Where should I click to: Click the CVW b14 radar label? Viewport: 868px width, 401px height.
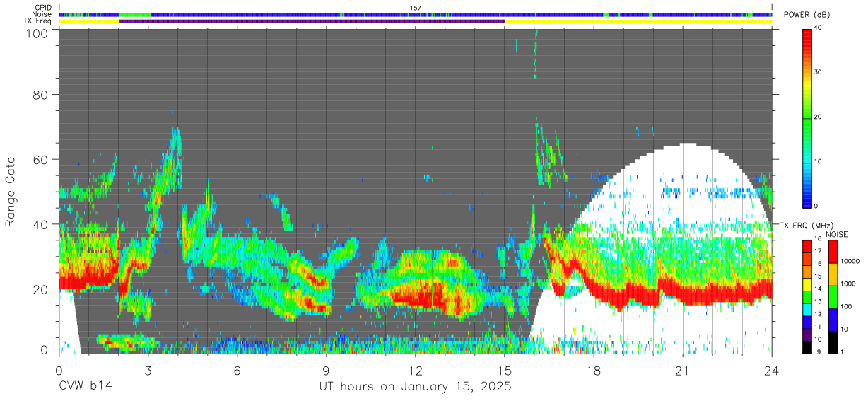click(86, 387)
